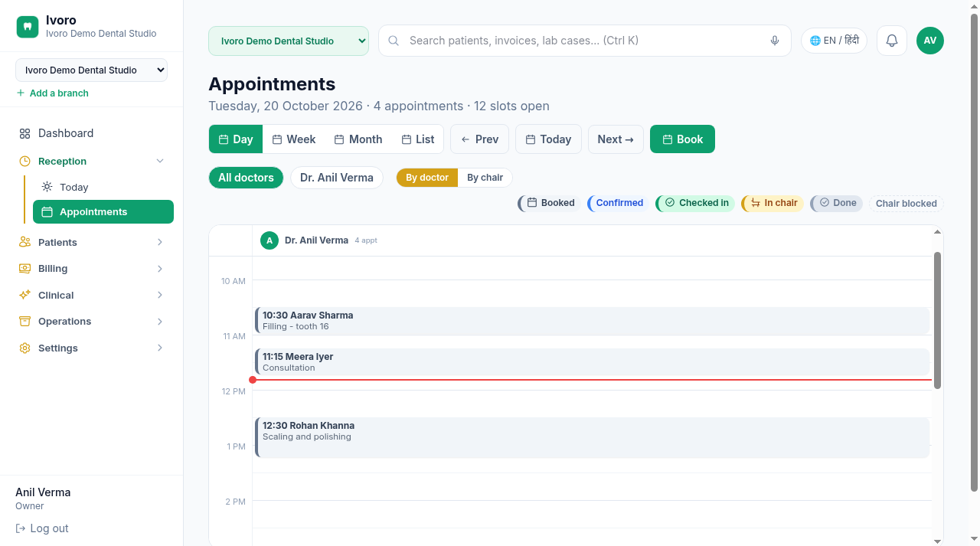Click the schedule scroll-up arrow

(937, 232)
